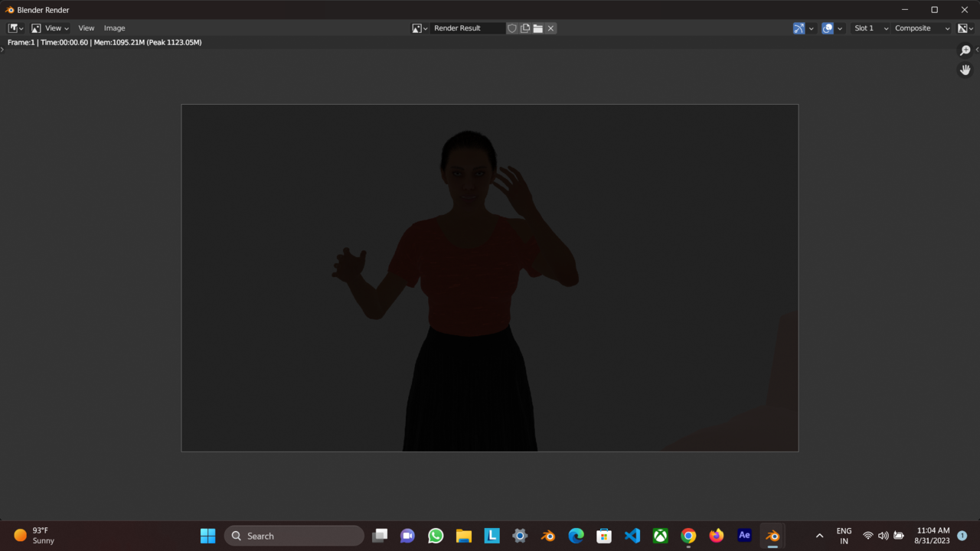
Task: Open the Image menu
Action: (114, 28)
